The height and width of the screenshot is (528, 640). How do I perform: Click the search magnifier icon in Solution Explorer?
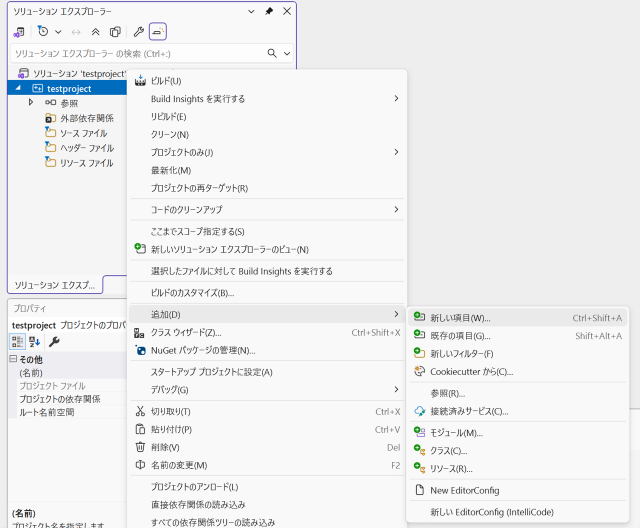(x=272, y=53)
